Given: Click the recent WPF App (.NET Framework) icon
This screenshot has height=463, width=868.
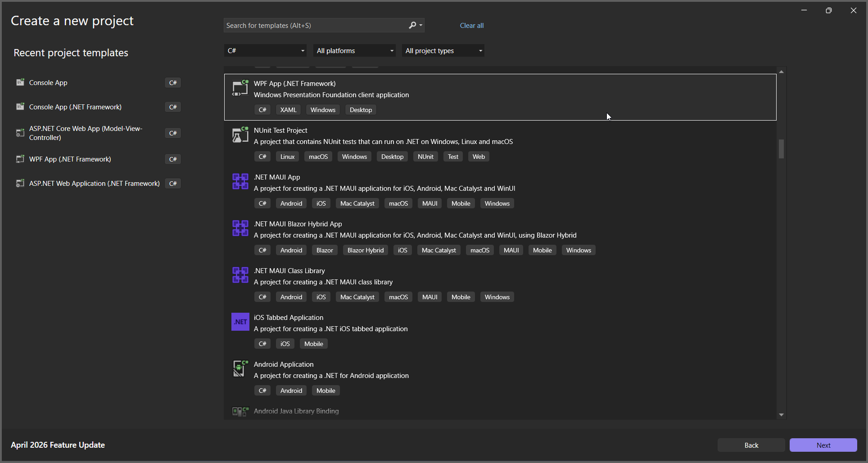Looking at the screenshot, I should pyautogui.click(x=20, y=159).
